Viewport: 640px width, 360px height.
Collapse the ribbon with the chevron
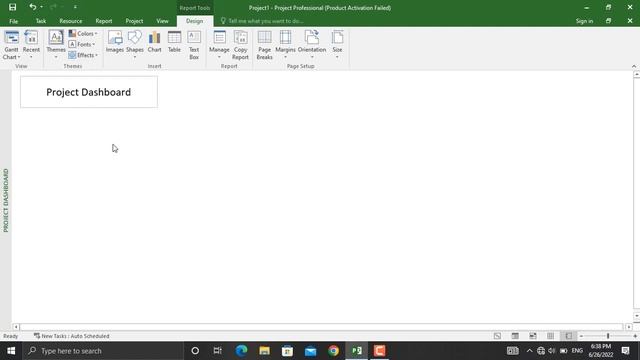pyautogui.click(x=633, y=66)
